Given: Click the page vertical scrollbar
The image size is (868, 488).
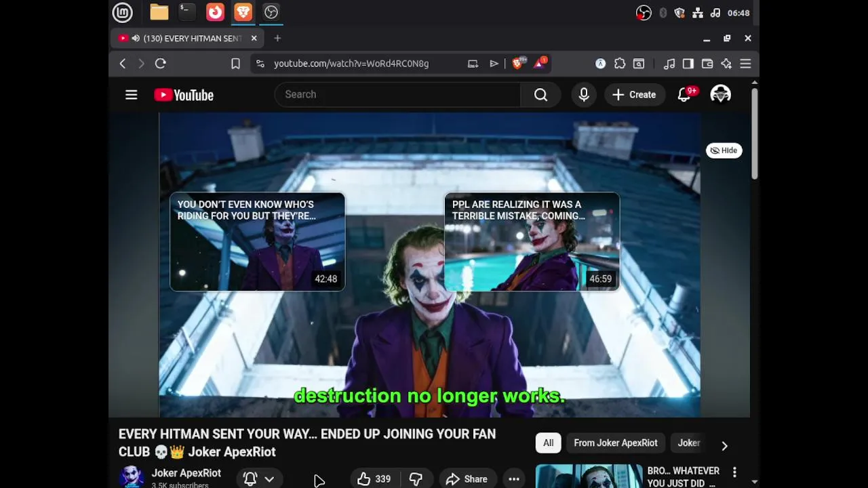Looking at the screenshot, I should tap(754, 133).
